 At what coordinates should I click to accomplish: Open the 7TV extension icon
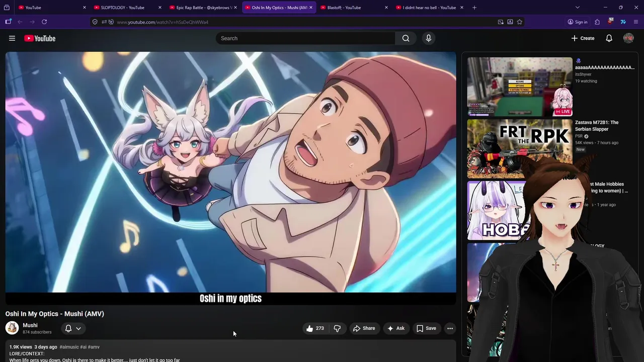(x=623, y=22)
